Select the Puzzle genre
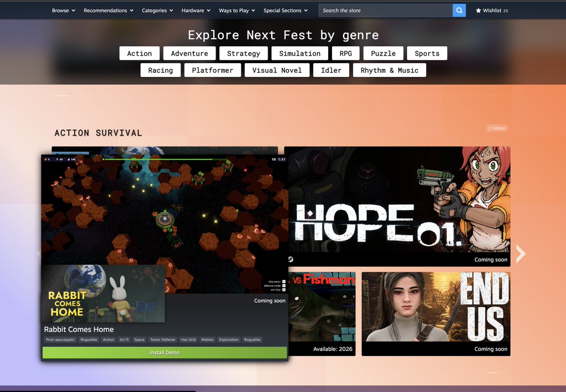Image resolution: width=566 pixels, height=392 pixels. click(383, 53)
